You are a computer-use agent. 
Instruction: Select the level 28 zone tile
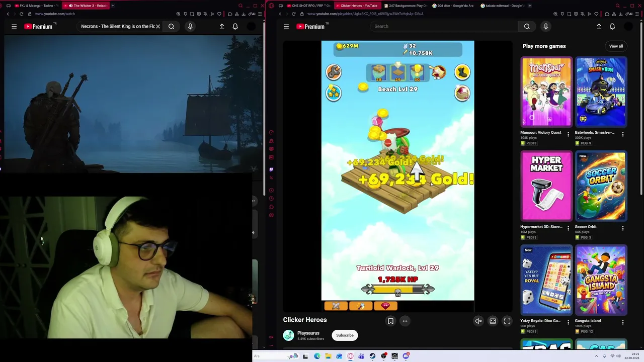[x=379, y=73]
